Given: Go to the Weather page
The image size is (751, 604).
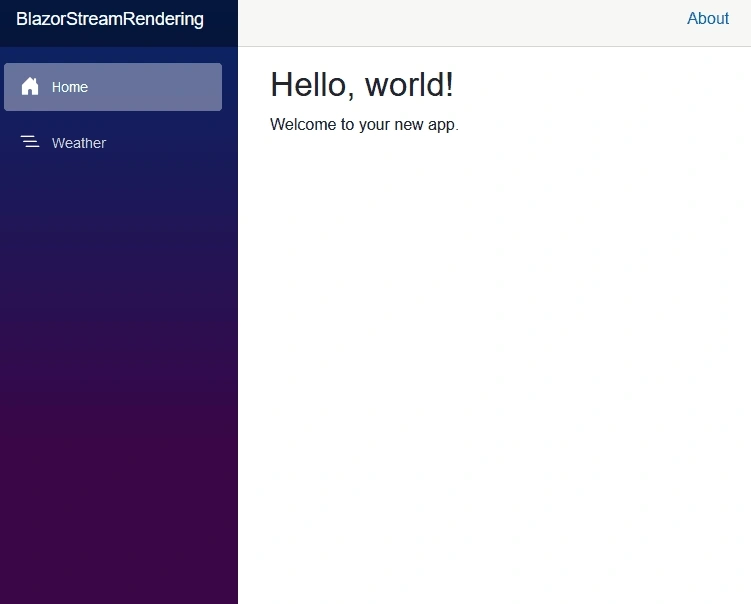Looking at the screenshot, I should 113,143.
